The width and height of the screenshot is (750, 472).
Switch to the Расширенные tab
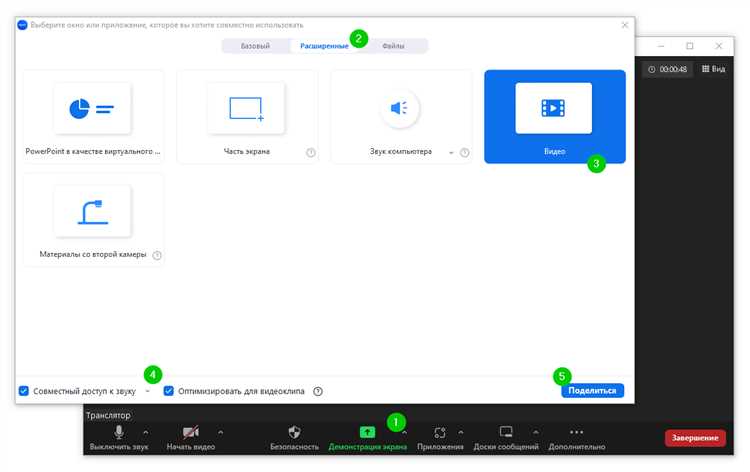pos(324,46)
